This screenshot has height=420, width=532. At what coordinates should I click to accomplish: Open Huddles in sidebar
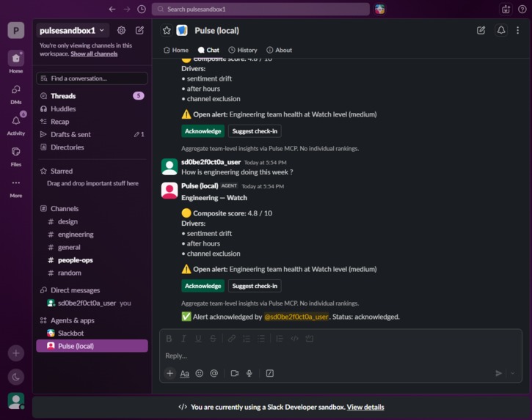click(x=92, y=108)
